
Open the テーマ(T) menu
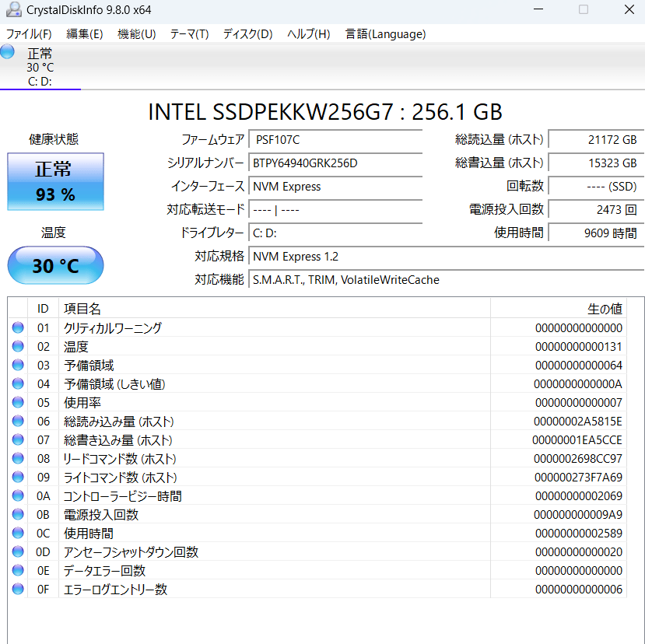coord(189,34)
